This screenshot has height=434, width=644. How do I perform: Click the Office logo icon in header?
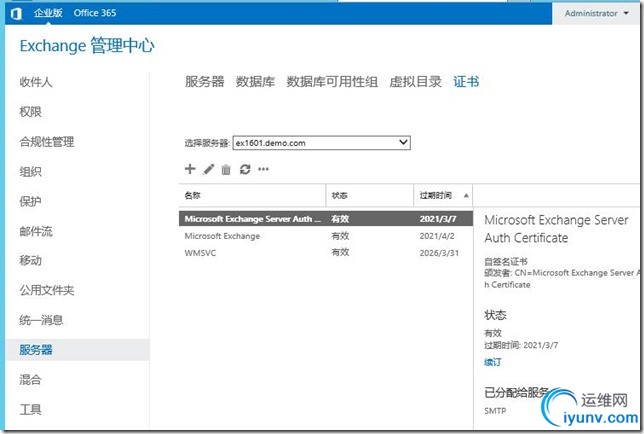click(x=16, y=14)
